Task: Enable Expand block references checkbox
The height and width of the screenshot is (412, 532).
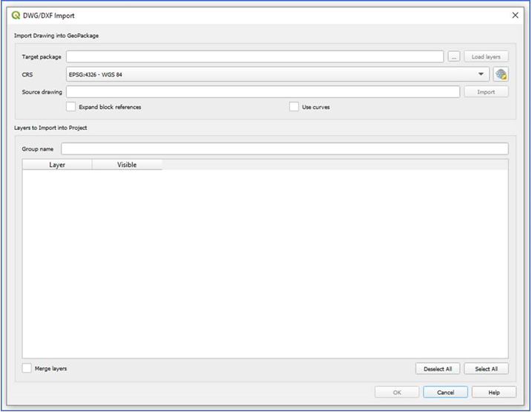Action: [x=70, y=107]
